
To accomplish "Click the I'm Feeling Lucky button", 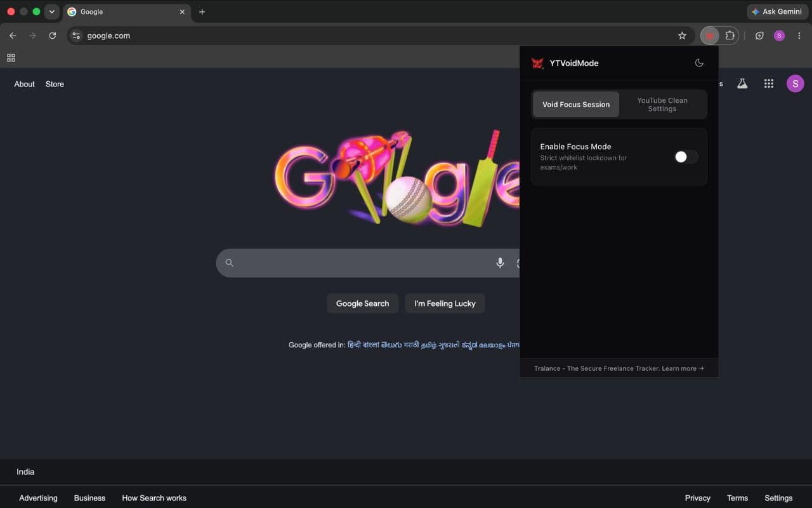I will point(445,304).
